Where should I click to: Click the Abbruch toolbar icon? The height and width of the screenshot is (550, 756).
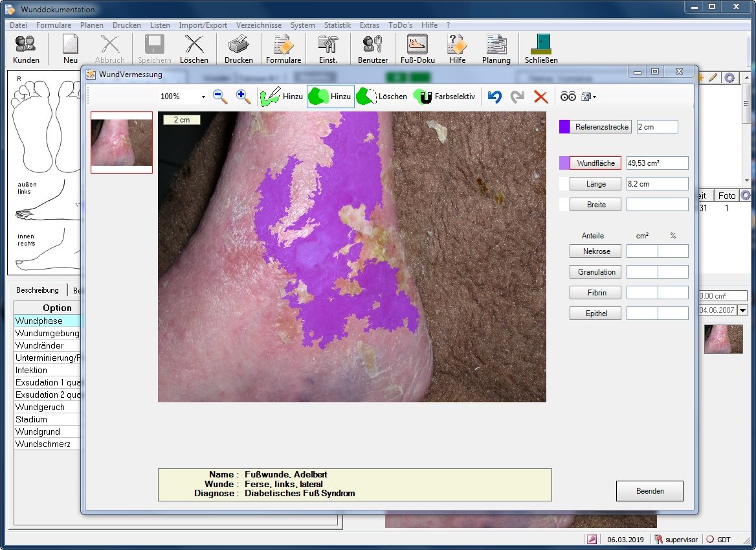(x=109, y=49)
